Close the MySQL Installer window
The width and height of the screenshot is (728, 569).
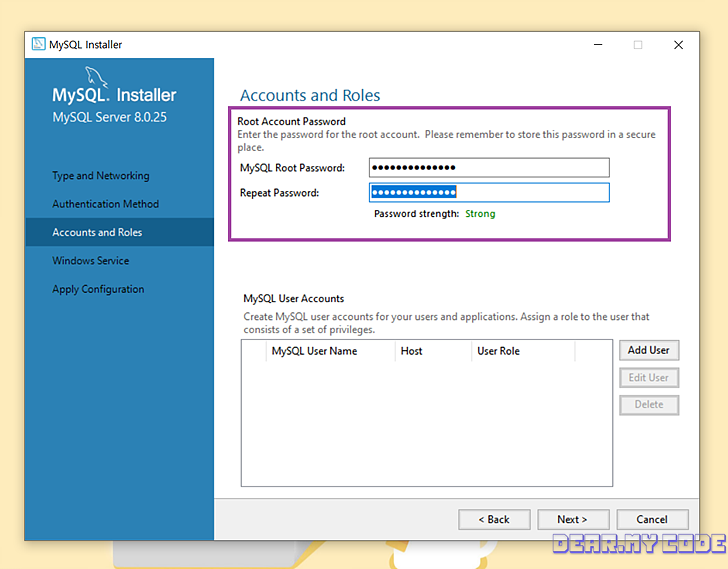(x=678, y=45)
